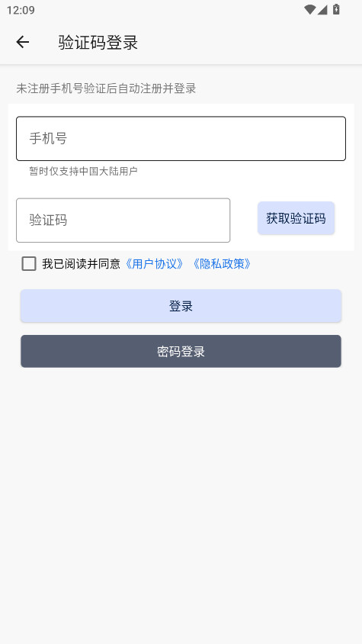Tap the 验证码登录 page title
The height and width of the screenshot is (644, 362).
[98, 42]
